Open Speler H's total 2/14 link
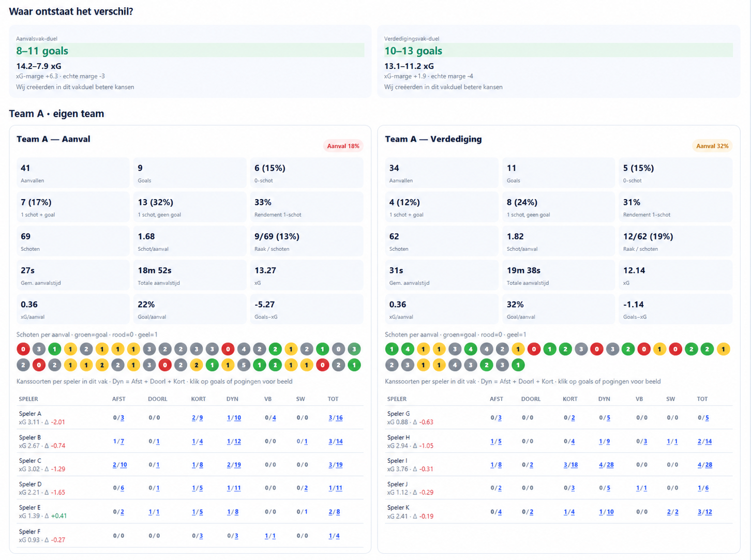 click(704, 442)
